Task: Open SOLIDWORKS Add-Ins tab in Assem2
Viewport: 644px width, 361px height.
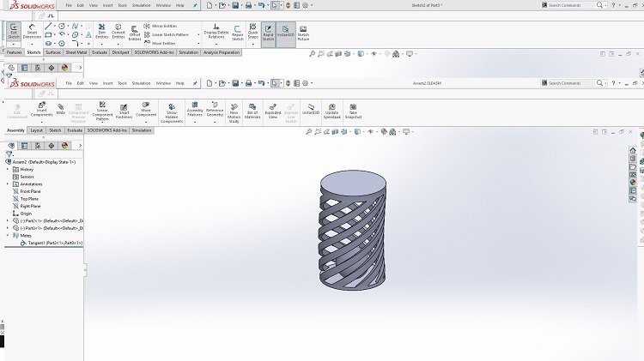Action: pos(107,130)
